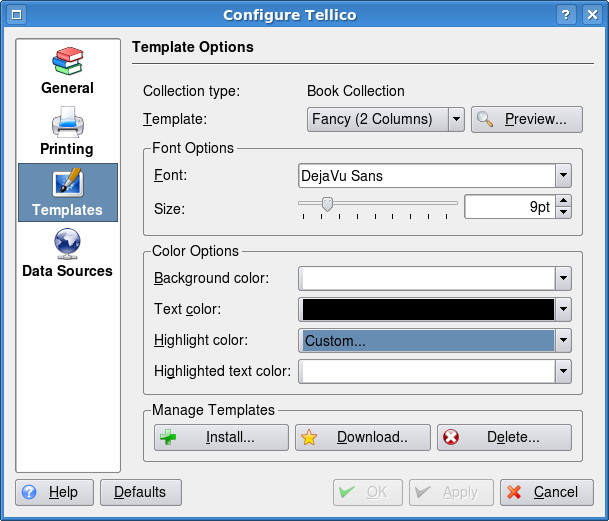Expand the Template dropdown list
609x521 pixels.
pos(456,119)
